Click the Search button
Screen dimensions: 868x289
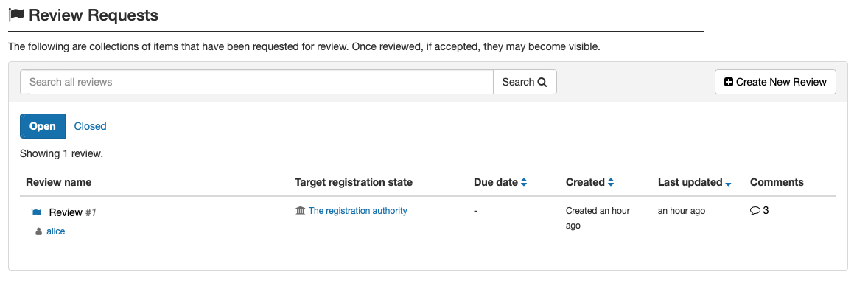[525, 82]
